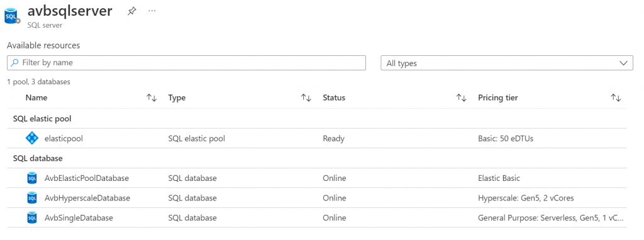Screen dimensions: 644x240
Task: Click the AvbSingleDatabase SQL icon
Action: click(x=31, y=218)
